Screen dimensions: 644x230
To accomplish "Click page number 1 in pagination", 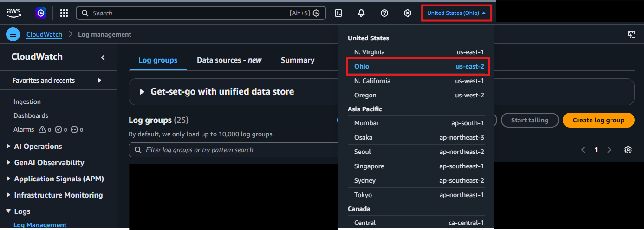I will (596, 150).
